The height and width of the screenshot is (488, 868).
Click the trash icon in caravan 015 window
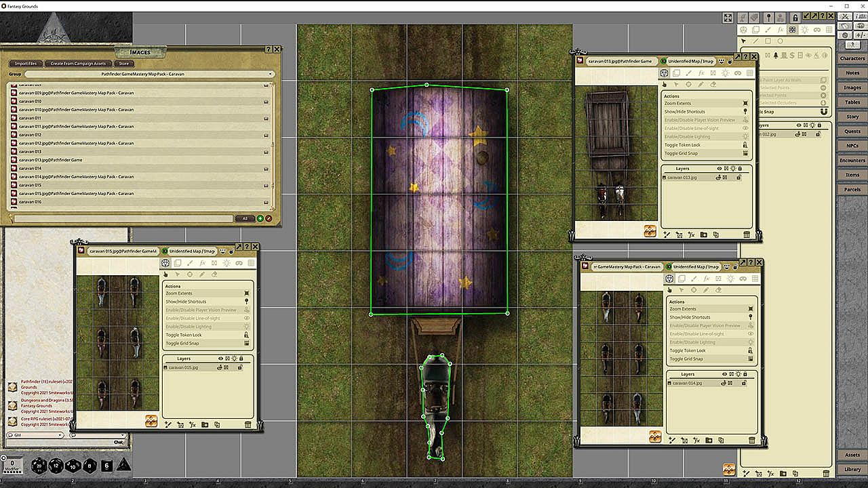pos(248,424)
